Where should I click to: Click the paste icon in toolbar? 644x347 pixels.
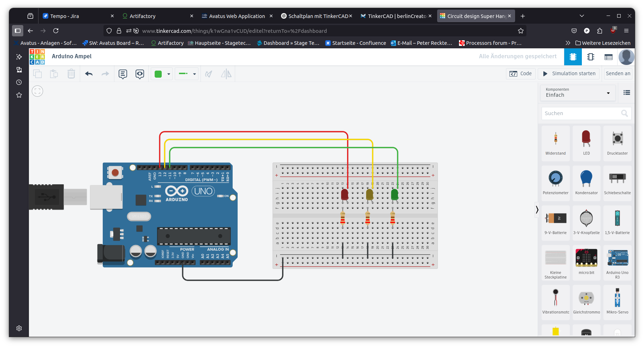click(54, 74)
